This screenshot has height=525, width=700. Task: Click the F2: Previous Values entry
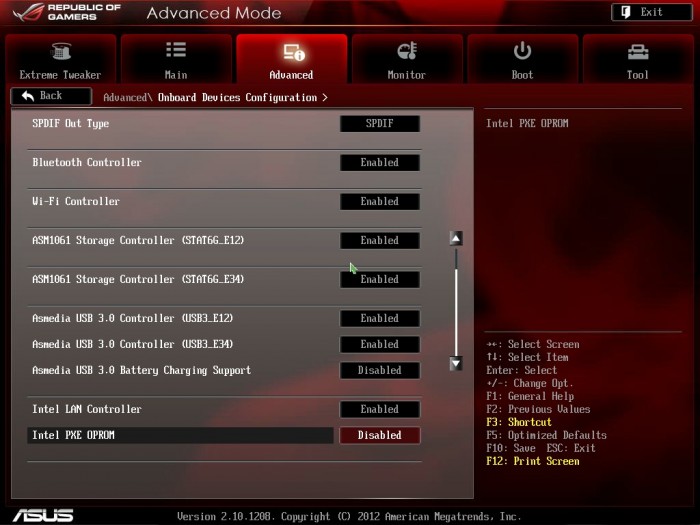pos(538,409)
